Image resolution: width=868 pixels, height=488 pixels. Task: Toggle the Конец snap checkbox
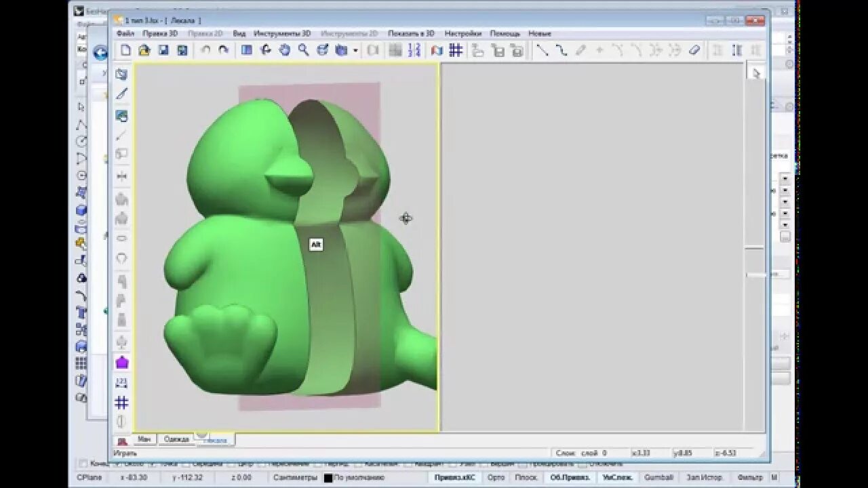tap(83, 464)
